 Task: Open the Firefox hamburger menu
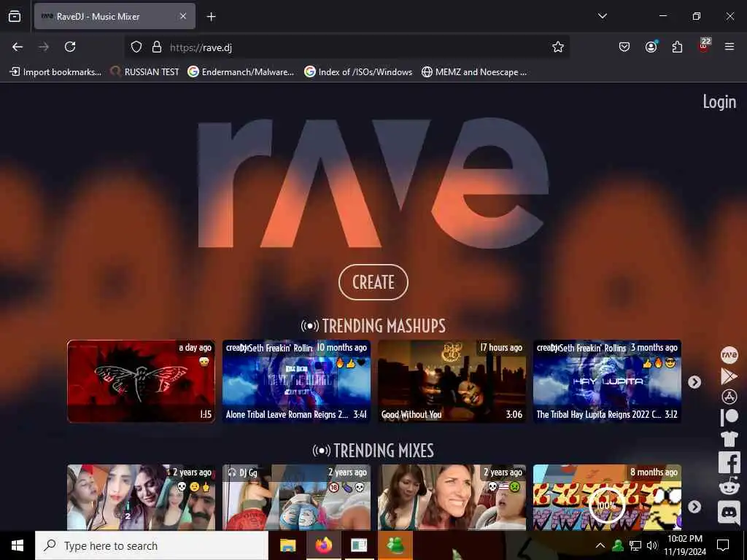tap(729, 47)
